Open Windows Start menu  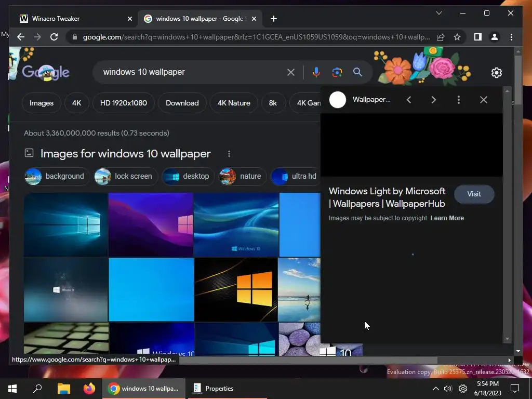click(12, 389)
